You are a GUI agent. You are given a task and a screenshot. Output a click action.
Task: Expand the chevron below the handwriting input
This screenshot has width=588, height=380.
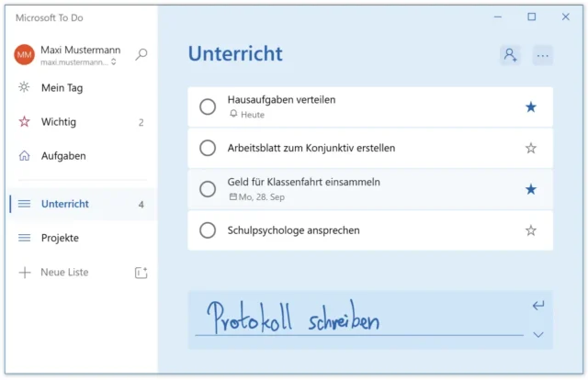(538, 334)
